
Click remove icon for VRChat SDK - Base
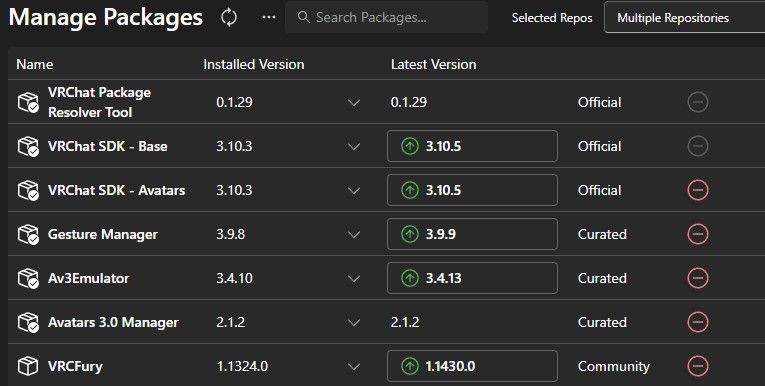pos(698,146)
